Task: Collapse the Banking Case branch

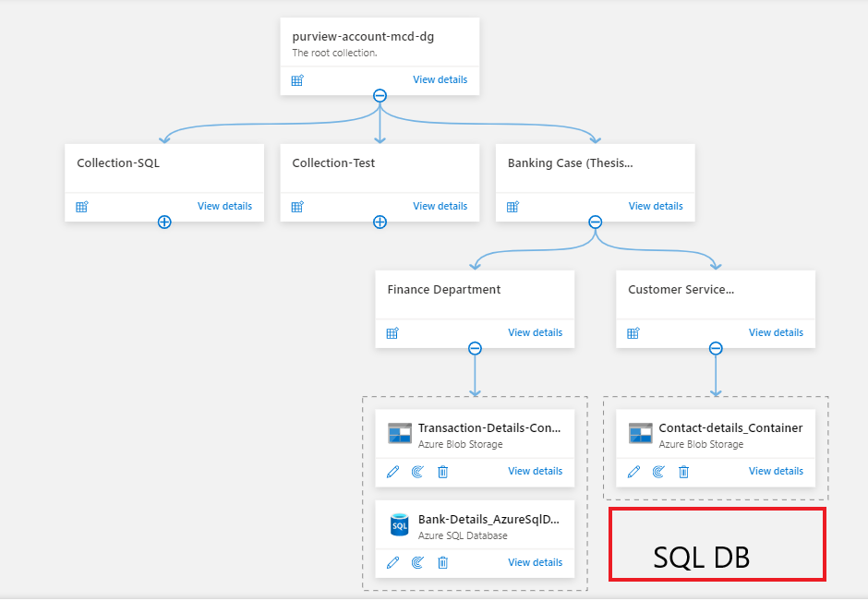Action: (595, 222)
